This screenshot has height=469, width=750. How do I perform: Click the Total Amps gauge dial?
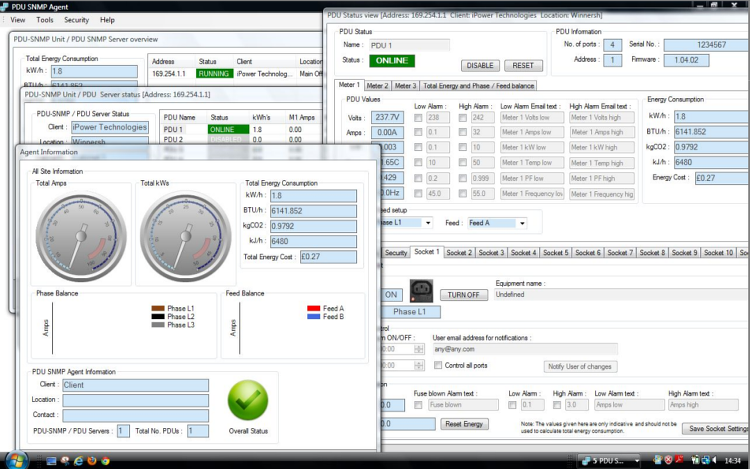(81, 236)
